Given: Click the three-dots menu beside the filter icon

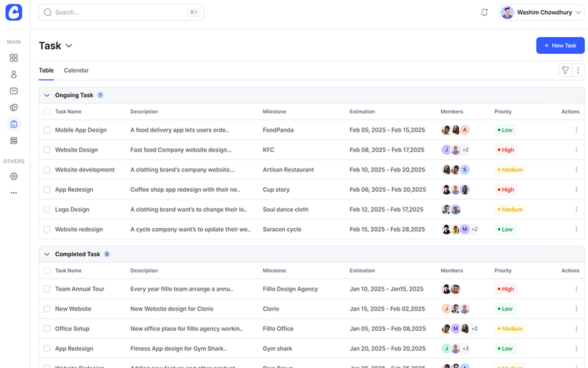Looking at the screenshot, I should (577, 70).
